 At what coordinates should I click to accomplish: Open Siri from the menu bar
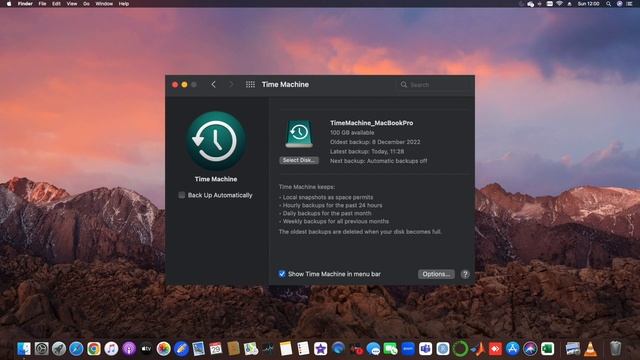click(619, 4)
